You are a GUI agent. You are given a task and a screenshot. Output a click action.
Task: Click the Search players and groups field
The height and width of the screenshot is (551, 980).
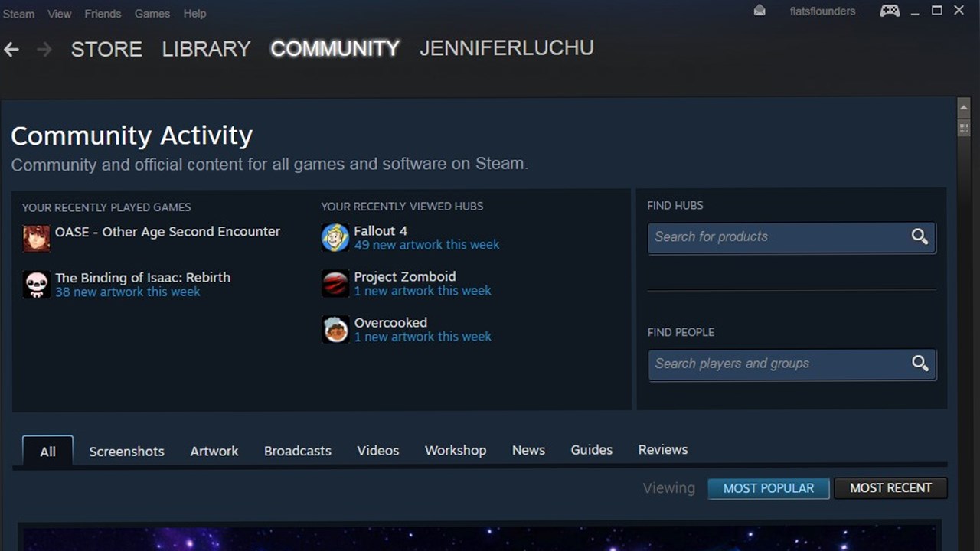coord(792,364)
